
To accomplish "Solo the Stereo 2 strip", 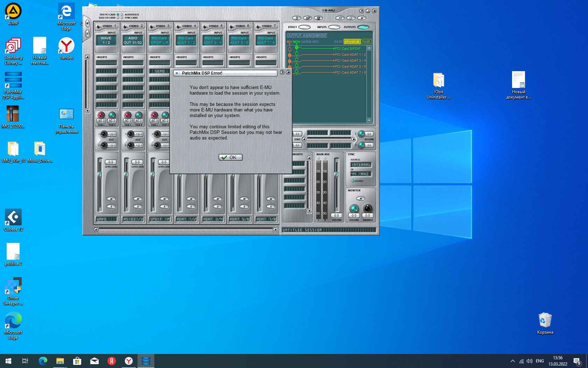I will coord(138,206).
